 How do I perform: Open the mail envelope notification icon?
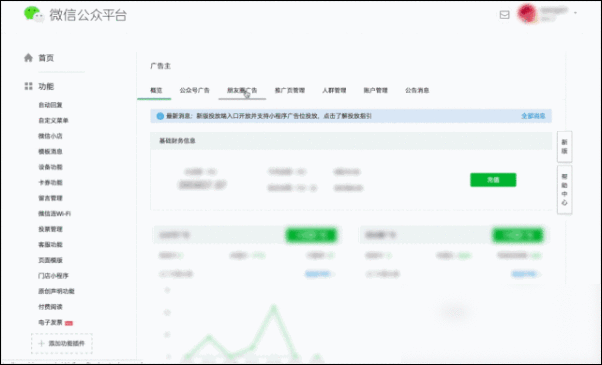[x=504, y=15]
